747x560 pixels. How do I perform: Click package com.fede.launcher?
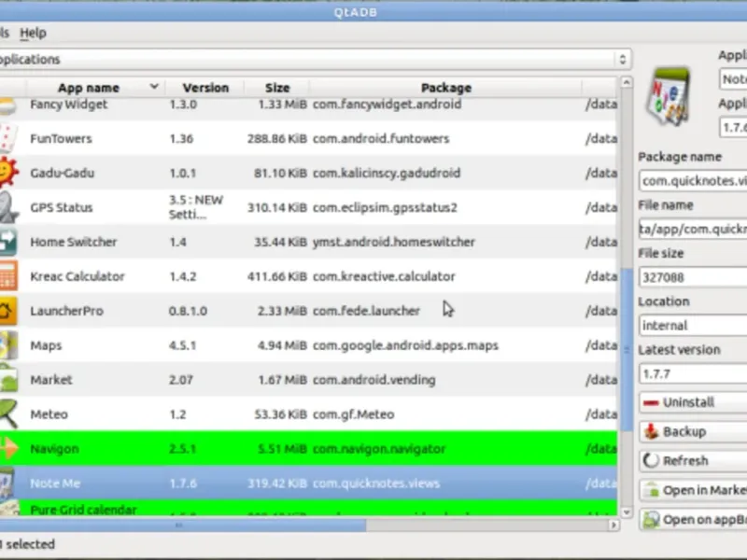tap(366, 311)
